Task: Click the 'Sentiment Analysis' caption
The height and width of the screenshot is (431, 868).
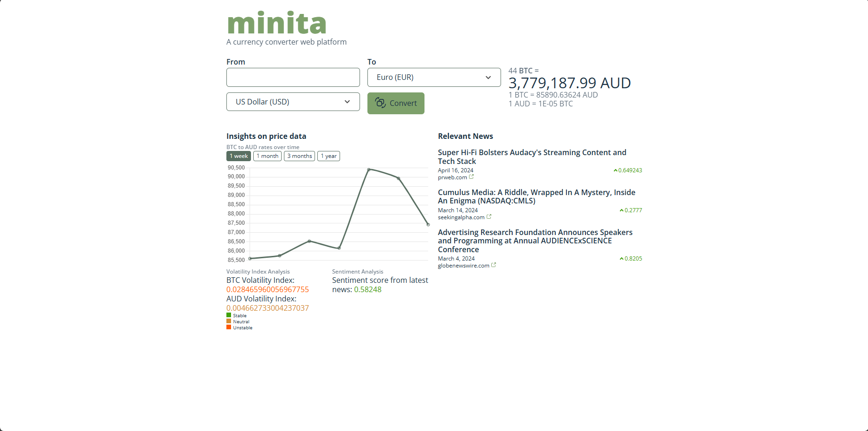Action: click(358, 272)
